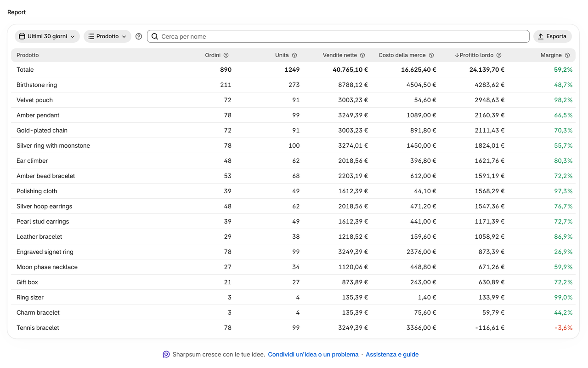Open the Condividi un'idea o un problema link

313,354
